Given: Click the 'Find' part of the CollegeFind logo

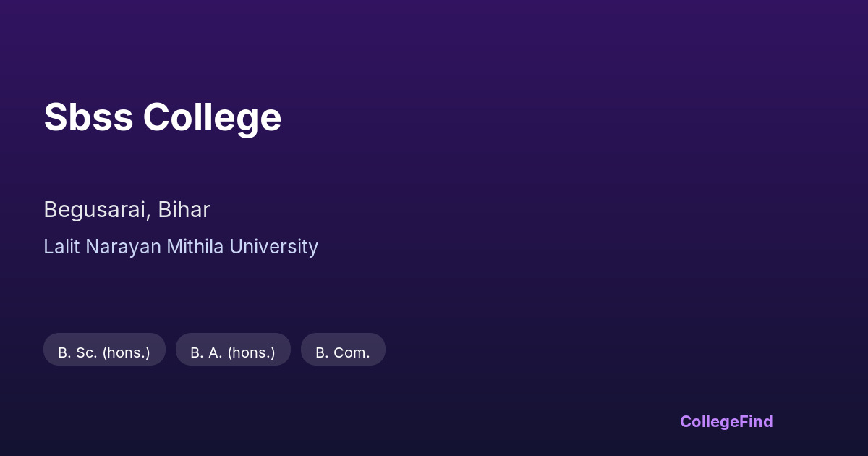Looking at the screenshot, I should pos(756,421).
